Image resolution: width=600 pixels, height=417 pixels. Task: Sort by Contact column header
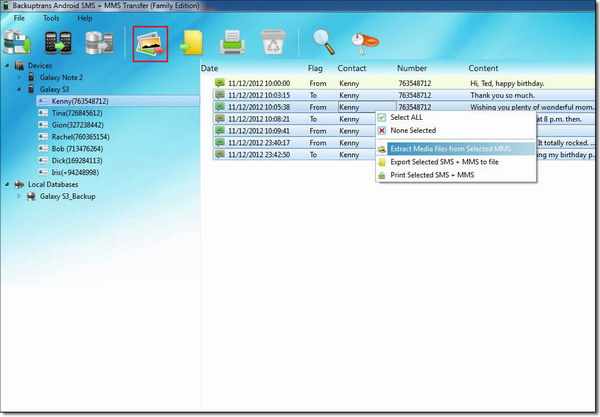[352, 68]
